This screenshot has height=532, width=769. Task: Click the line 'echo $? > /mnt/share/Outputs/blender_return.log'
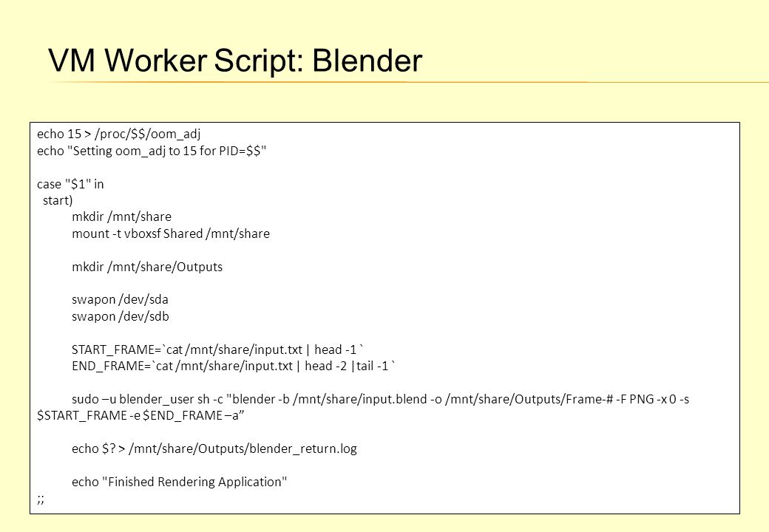214,449
